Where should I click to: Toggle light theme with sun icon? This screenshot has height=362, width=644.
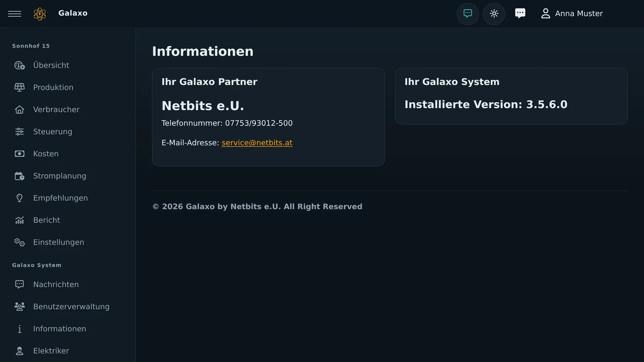click(x=494, y=14)
